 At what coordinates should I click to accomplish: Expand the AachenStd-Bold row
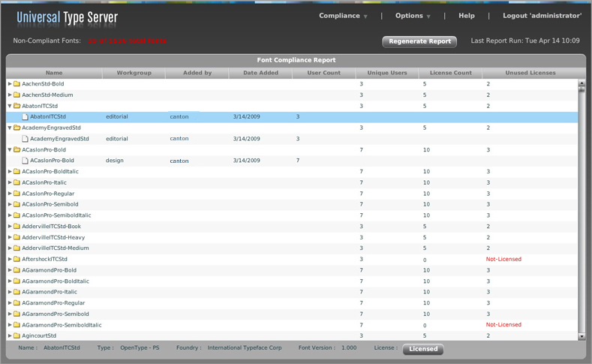(x=10, y=84)
